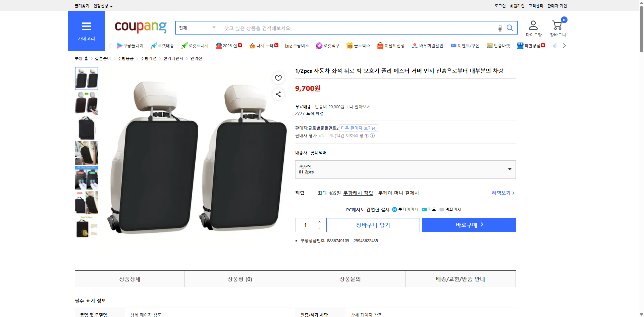Increase quantity with the up stepper arrow

319,221
